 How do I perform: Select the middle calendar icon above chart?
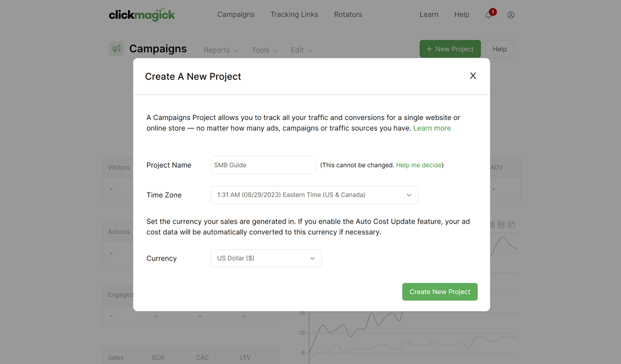tap(501, 225)
